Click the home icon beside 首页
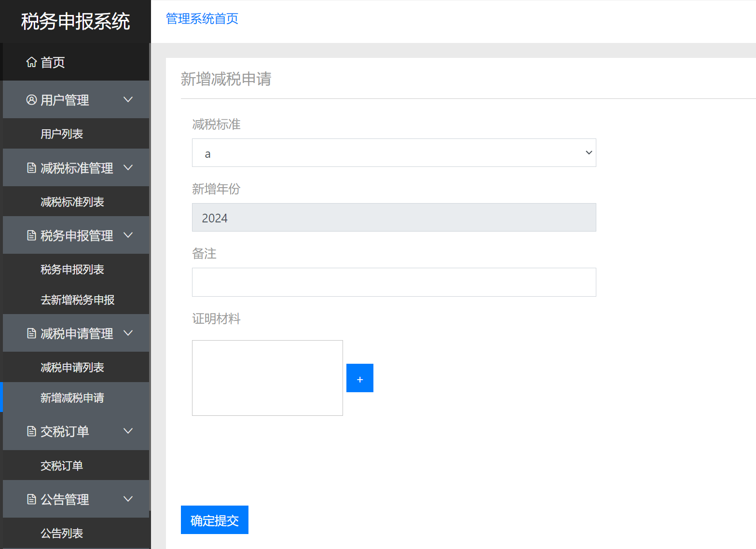Image resolution: width=756 pixels, height=549 pixels. click(x=31, y=62)
